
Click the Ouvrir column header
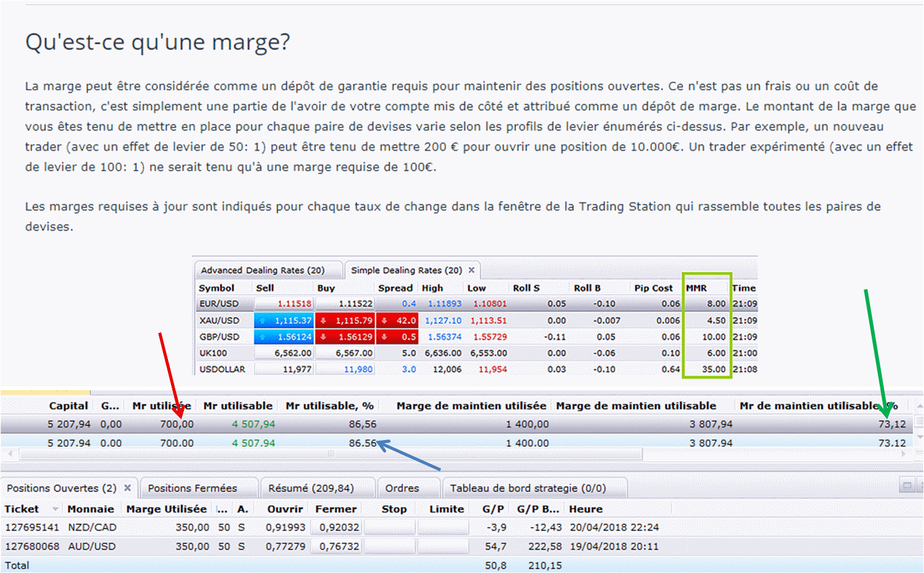(285, 509)
